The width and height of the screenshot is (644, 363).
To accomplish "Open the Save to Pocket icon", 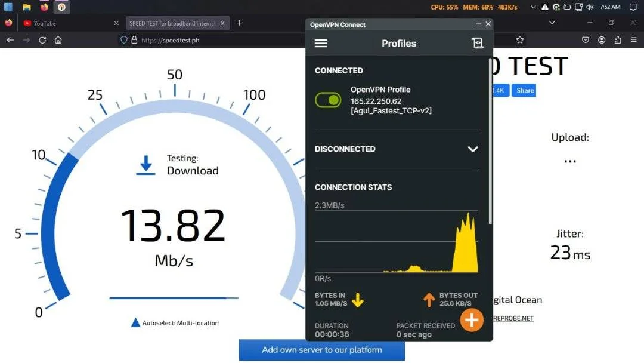I will [x=586, y=40].
